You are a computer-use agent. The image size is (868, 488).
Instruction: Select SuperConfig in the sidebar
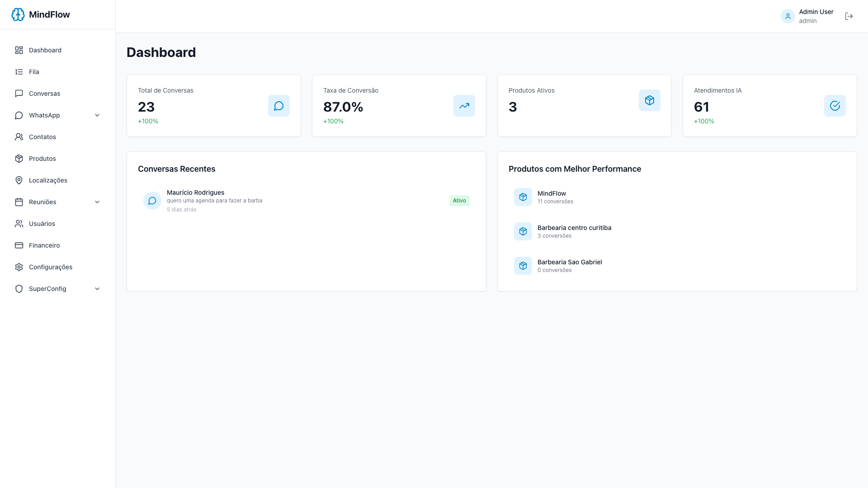click(57, 289)
